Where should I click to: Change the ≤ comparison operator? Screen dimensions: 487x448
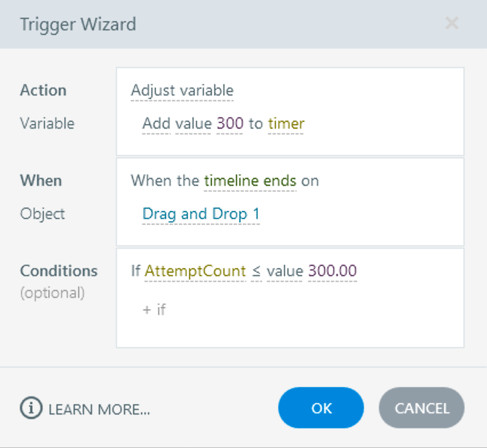pos(256,271)
